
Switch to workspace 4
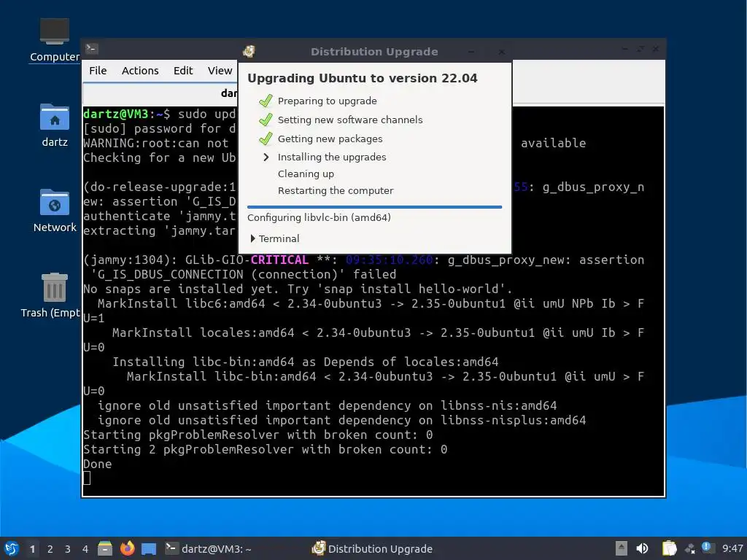pyautogui.click(x=85, y=549)
